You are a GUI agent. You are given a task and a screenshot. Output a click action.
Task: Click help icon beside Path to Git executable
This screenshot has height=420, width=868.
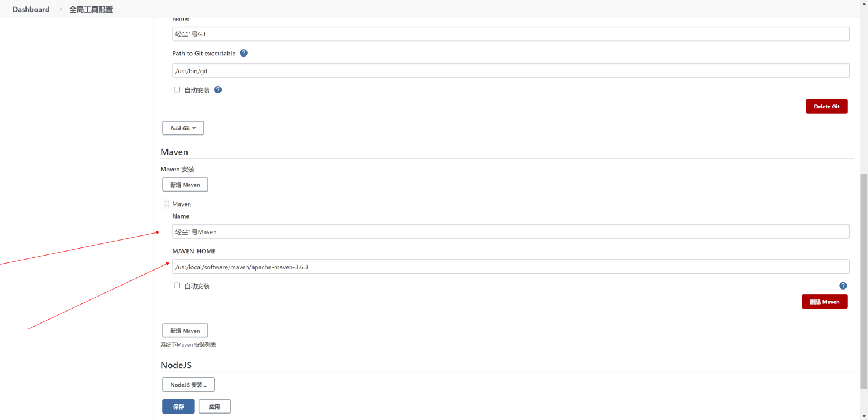pos(244,53)
